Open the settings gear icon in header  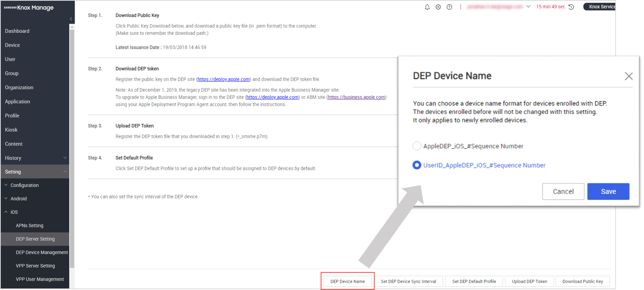(438, 7)
